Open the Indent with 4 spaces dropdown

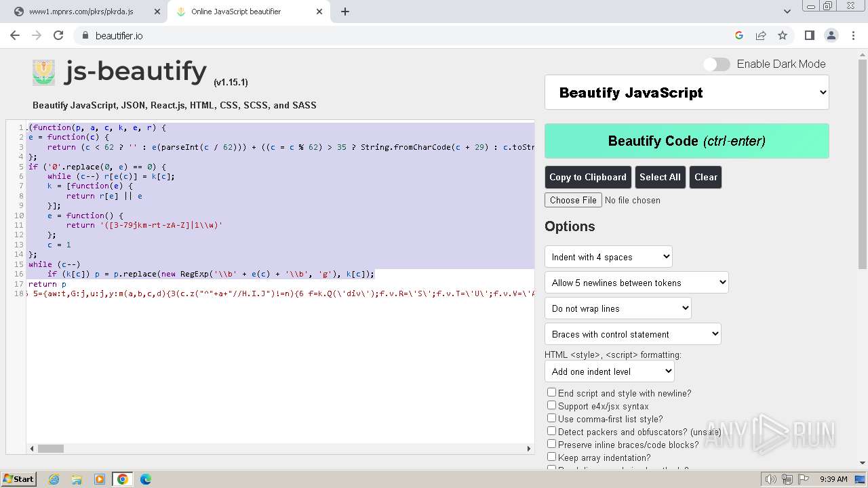pos(608,257)
